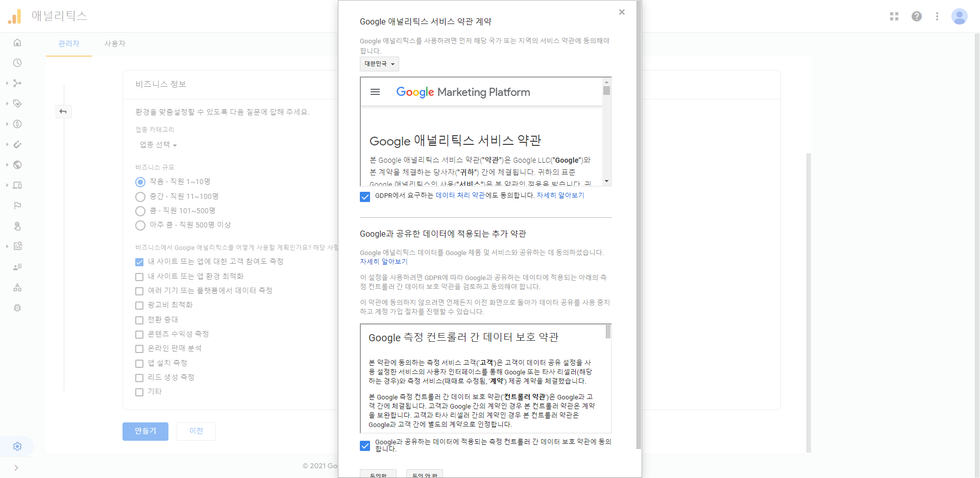Open the Events touch icon in sidebar
Image resolution: width=980 pixels, height=478 pixels.
(17, 226)
